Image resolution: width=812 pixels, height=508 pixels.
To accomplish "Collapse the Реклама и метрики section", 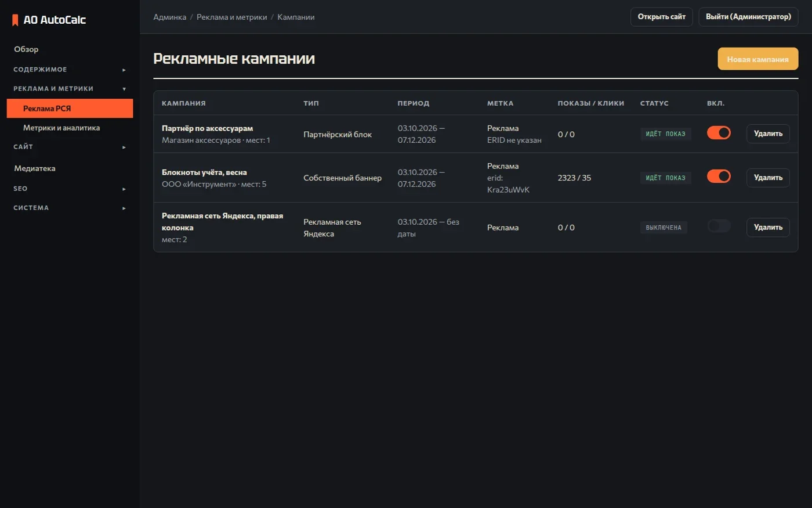I will click(70, 89).
